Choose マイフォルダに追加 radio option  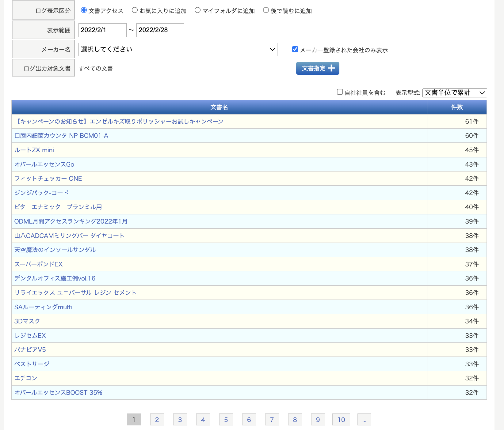198,10
